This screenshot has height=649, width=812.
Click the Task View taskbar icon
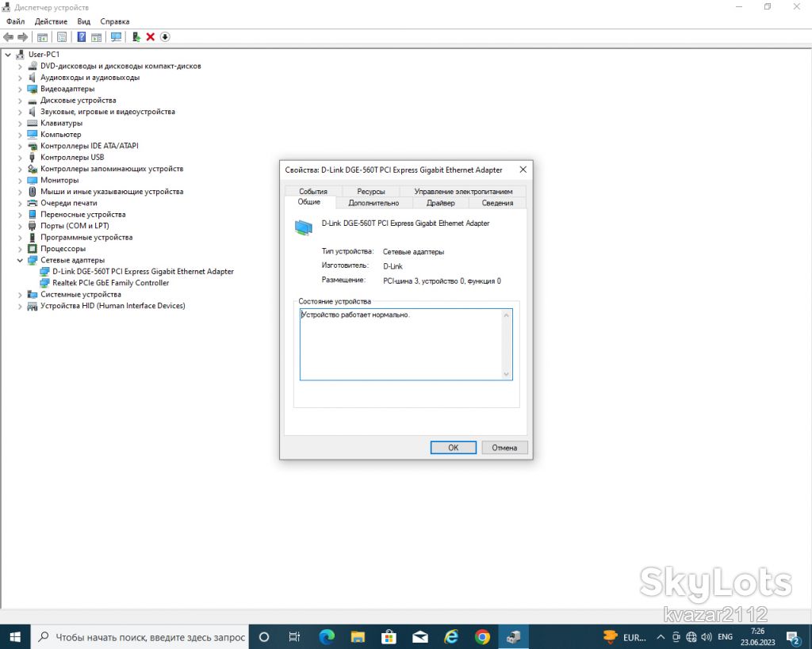[294, 636]
